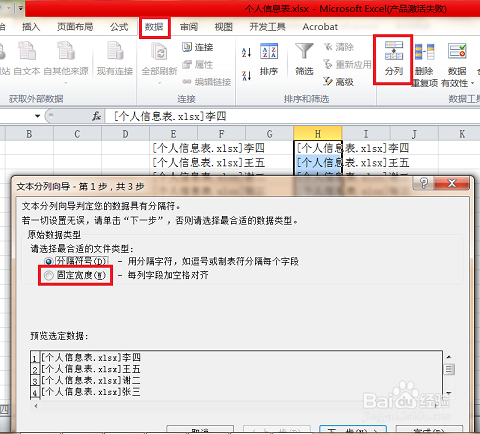Select column I header
Image resolution: width=480 pixels, height=434 pixels.
pos(366,134)
